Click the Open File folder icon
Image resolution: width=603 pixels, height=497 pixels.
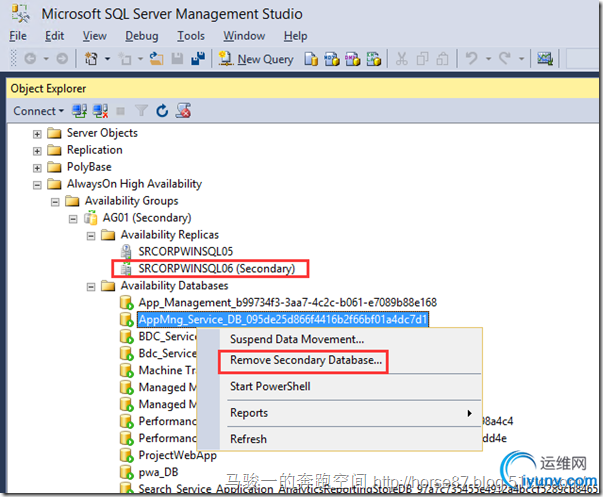[156, 58]
